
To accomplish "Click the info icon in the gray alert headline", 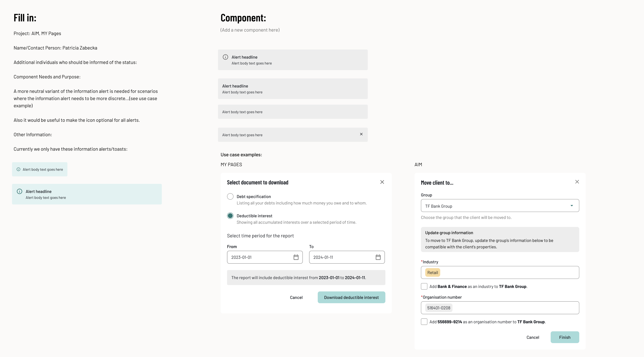I will (x=225, y=57).
